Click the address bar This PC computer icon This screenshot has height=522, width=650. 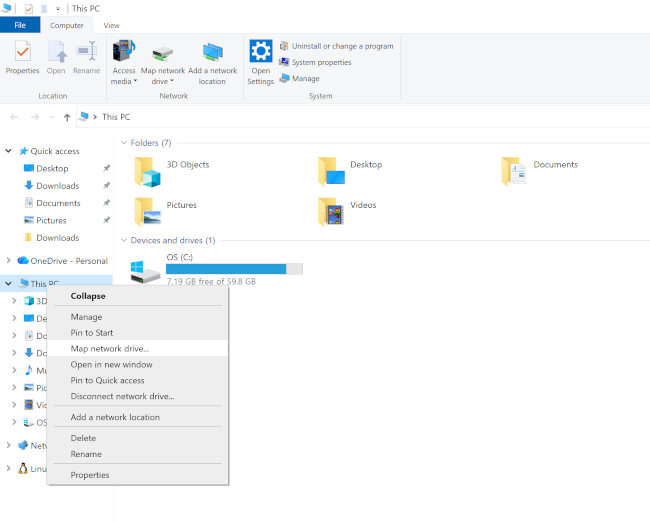coord(84,117)
